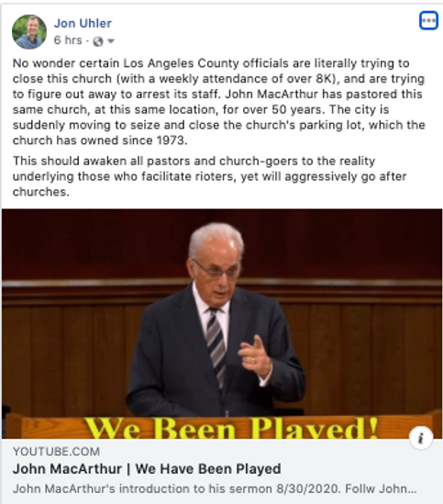Click the 6 hrs post timestamp

pyautogui.click(x=68, y=40)
